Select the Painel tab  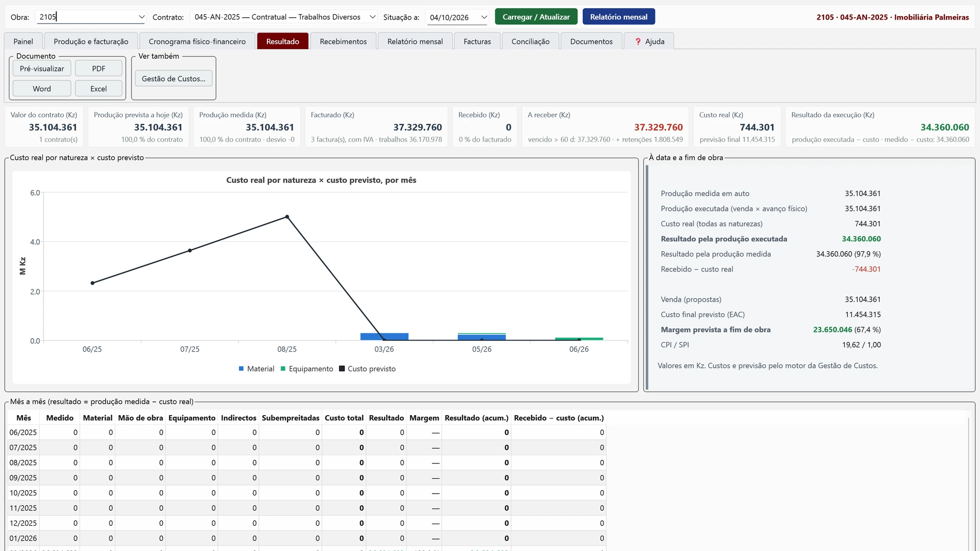click(23, 42)
